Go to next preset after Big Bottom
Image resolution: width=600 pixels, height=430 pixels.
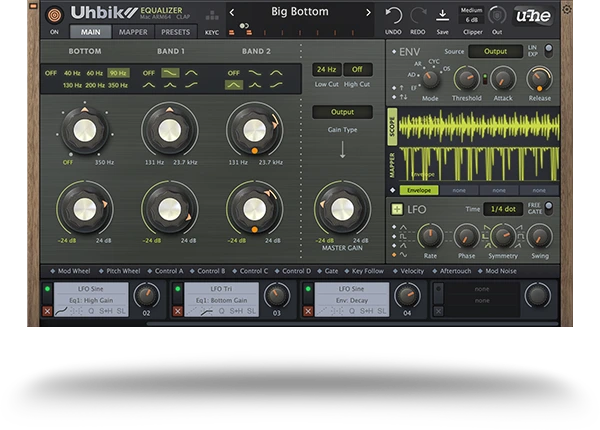pyautogui.click(x=368, y=13)
